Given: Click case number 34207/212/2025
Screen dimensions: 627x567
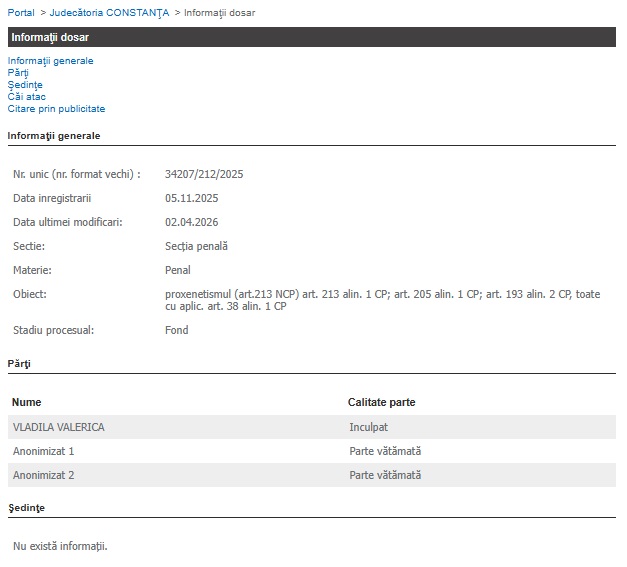Looking at the screenshot, I should 204,174.
